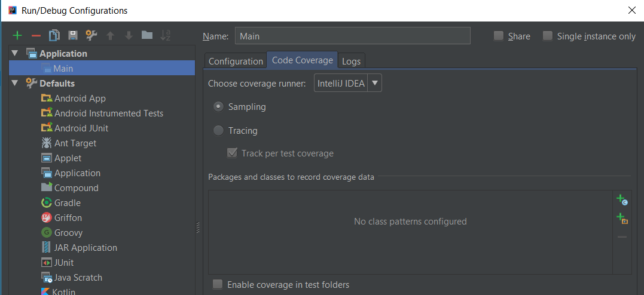Image resolution: width=644 pixels, height=295 pixels.
Task: Select the Tracing radio button
Action: point(218,131)
